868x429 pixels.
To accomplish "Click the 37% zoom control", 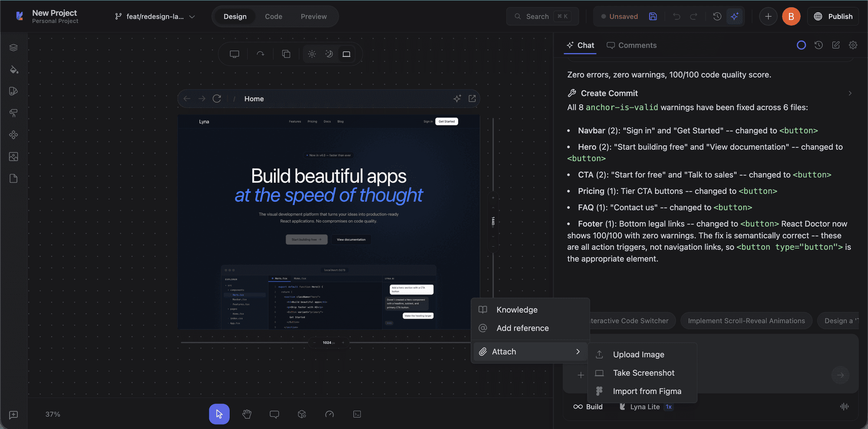I will [x=52, y=414].
